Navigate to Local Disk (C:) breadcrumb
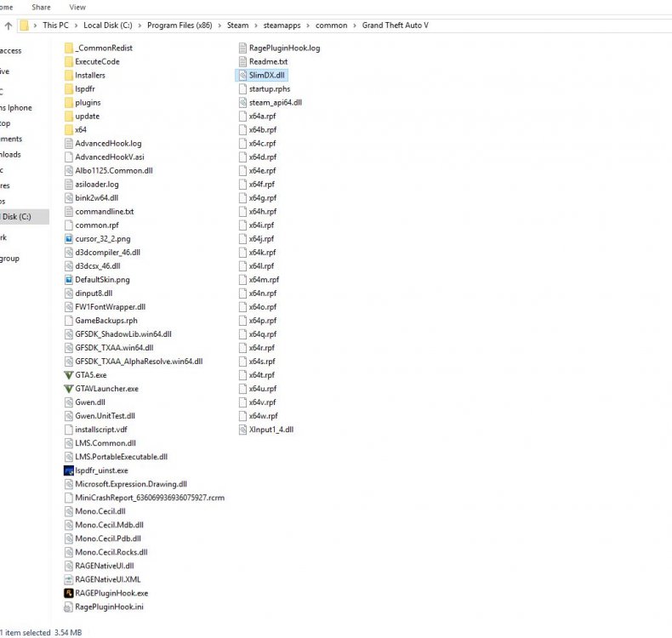The height and width of the screenshot is (638, 672). (108, 26)
